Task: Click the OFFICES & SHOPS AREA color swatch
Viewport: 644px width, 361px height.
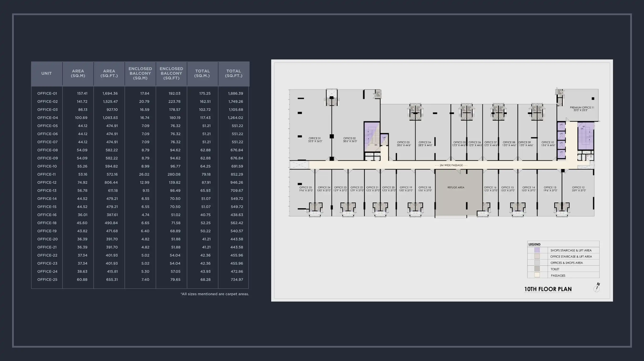Action: click(537, 263)
